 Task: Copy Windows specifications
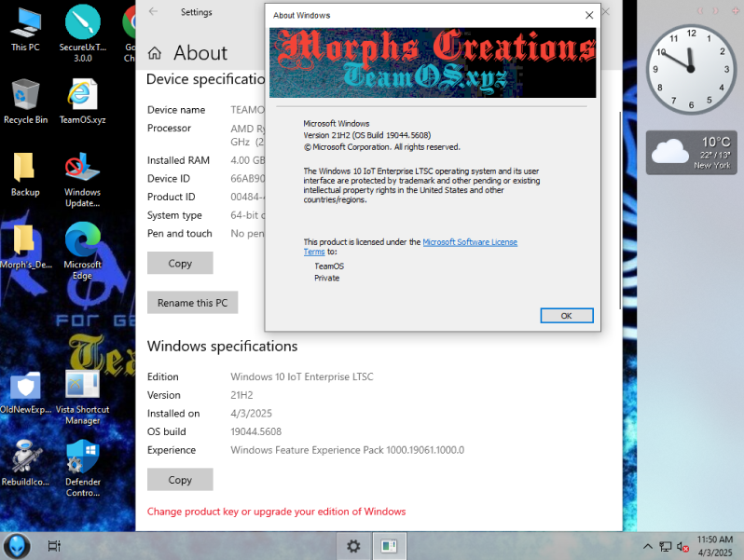tap(180, 480)
